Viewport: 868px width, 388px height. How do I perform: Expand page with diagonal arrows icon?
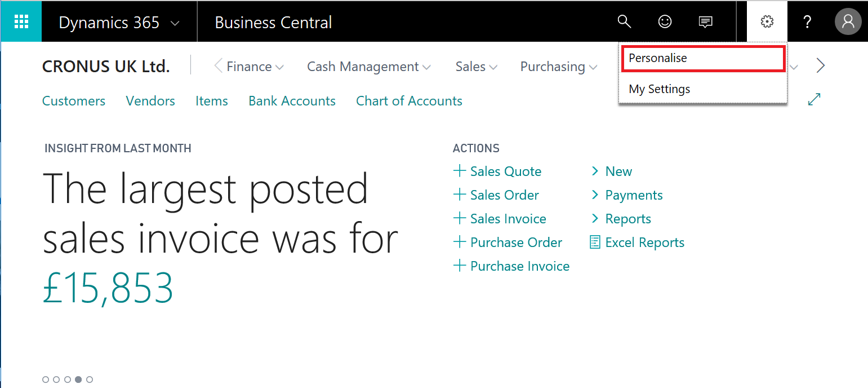pos(814,100)
